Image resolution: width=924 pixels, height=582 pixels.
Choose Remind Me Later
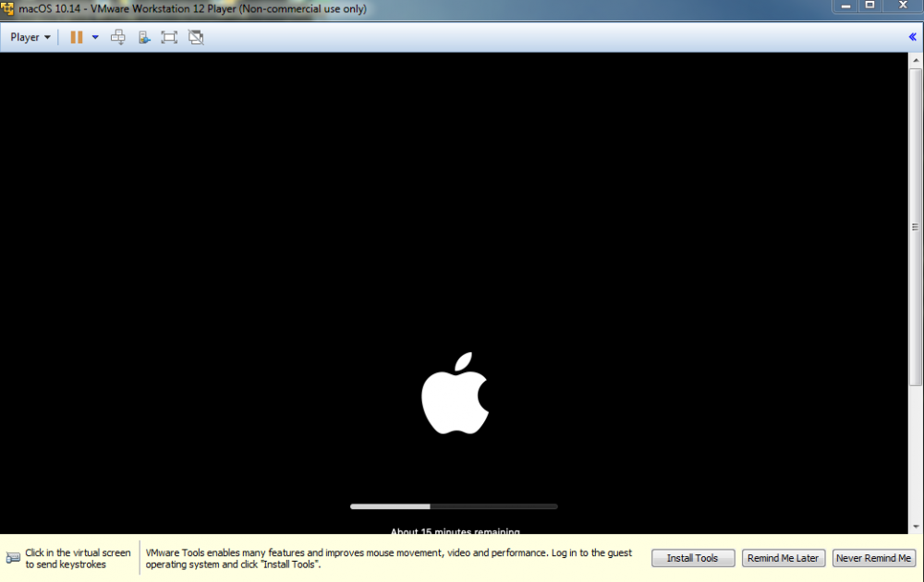(784, 558)
